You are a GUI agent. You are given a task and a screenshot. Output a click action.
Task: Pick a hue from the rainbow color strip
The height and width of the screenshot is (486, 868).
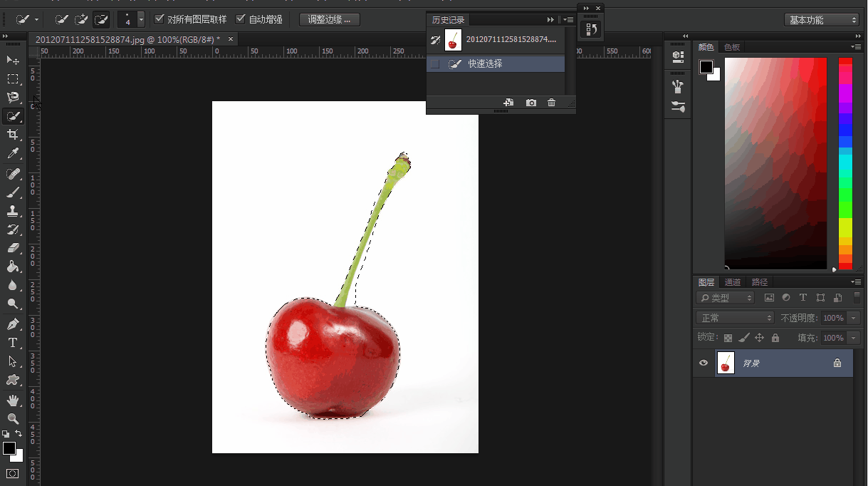tap(845, 164)
